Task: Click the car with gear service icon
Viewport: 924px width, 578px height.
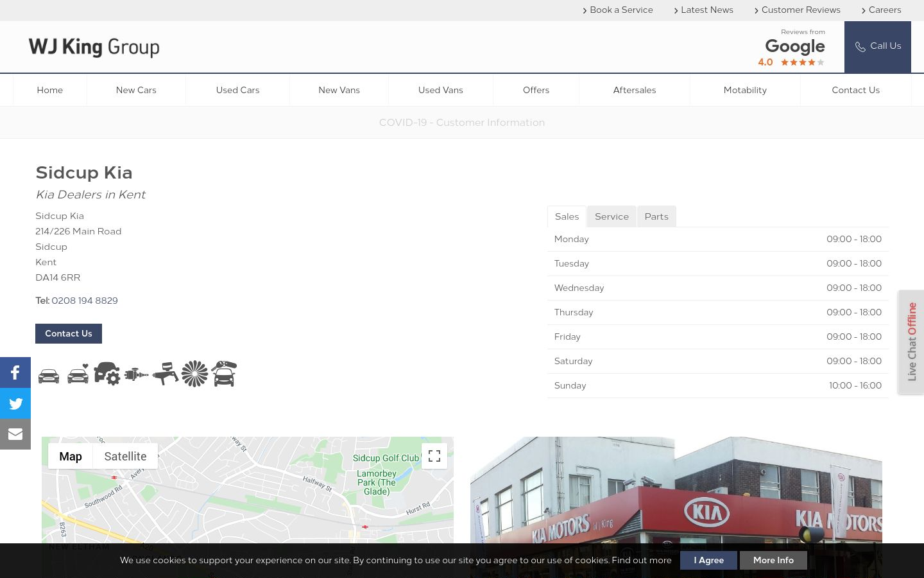Action: pos(107,374)
